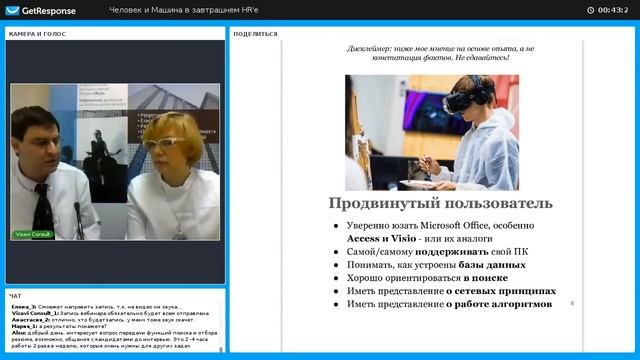Click the VR headset photo on the slide
640x360 pixels.
(432, 132)
